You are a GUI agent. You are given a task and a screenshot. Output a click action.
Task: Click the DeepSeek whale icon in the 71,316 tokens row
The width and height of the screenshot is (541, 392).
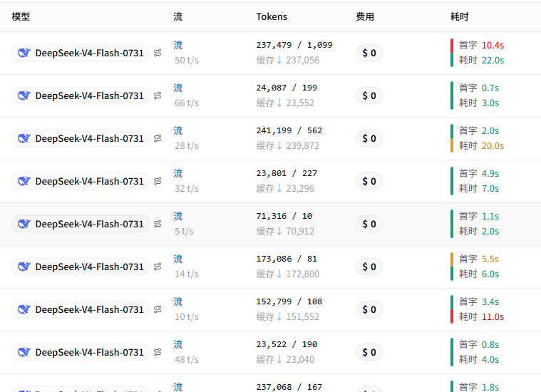[x=24, y=224]
